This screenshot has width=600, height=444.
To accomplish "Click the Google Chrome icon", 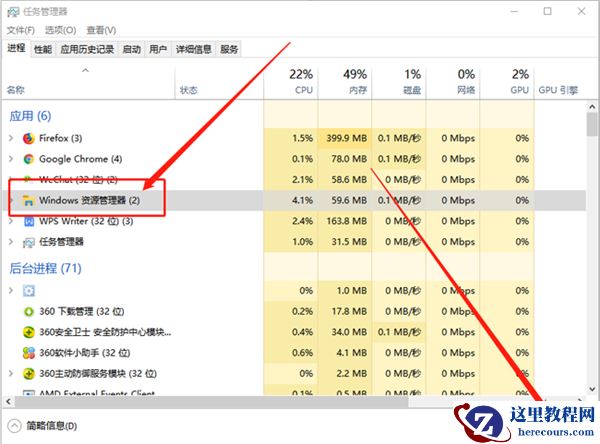I will (x=29, y=159).
